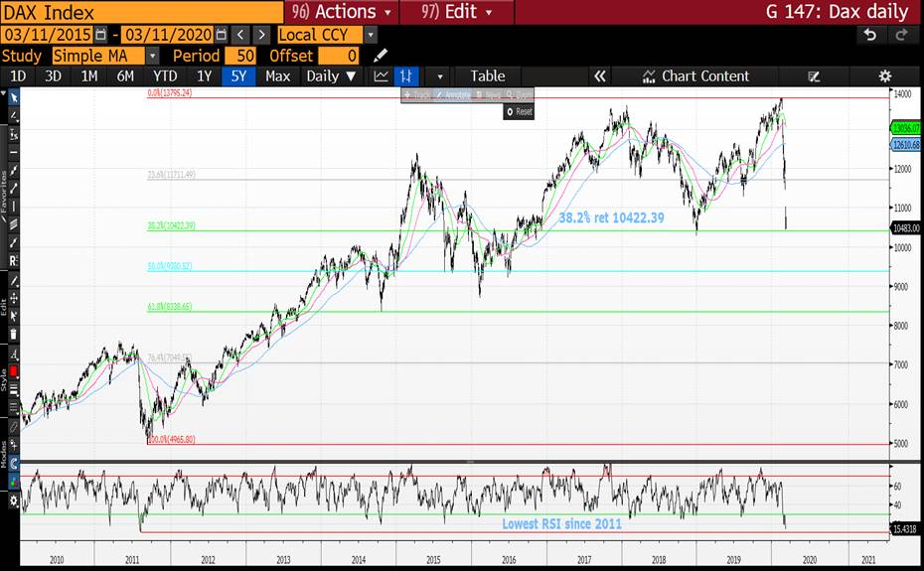Select the pointer arrow tool in left toolbar
The image size is (924, 571).
tap(14, 97)
